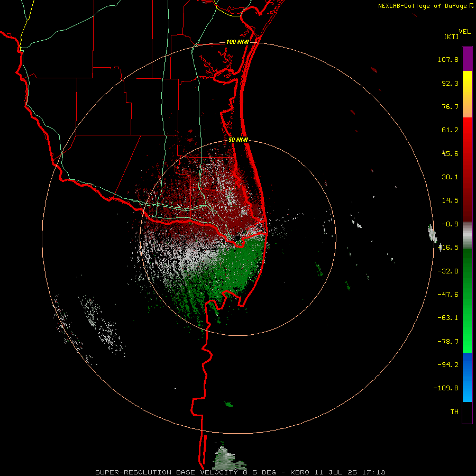Click the 107.8 velocity scale value
Viewport: 476px width, 476px height.
click(448, 59)
